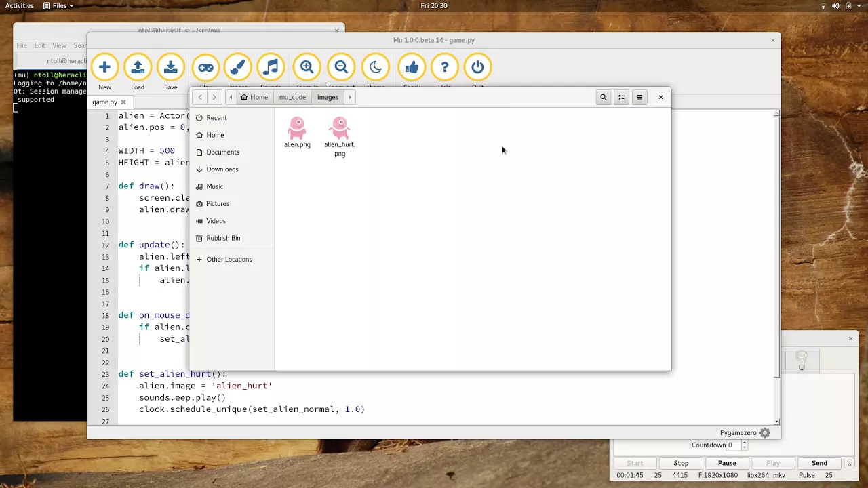Select the alien.png file
This screenshot has height=488, width=868.
tap(297, 132)
